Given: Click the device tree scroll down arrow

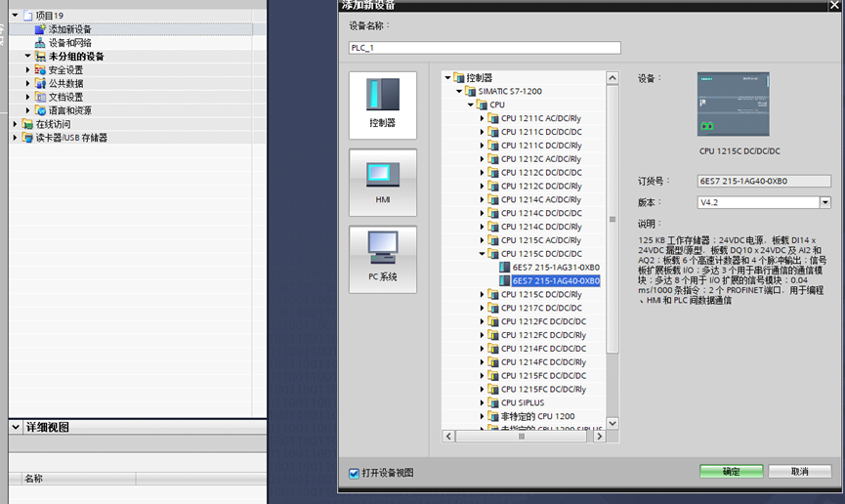Looking at the screenshot, I should [613, 423].
